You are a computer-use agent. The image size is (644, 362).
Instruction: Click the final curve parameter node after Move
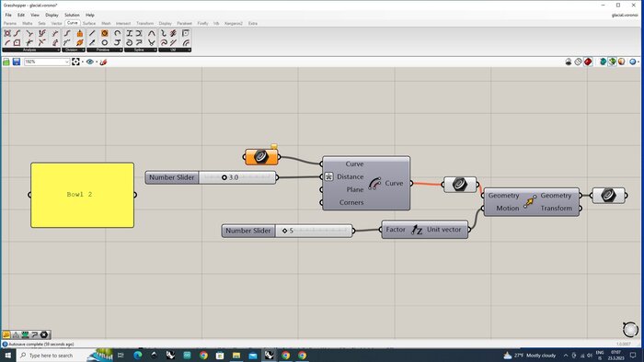609,196
